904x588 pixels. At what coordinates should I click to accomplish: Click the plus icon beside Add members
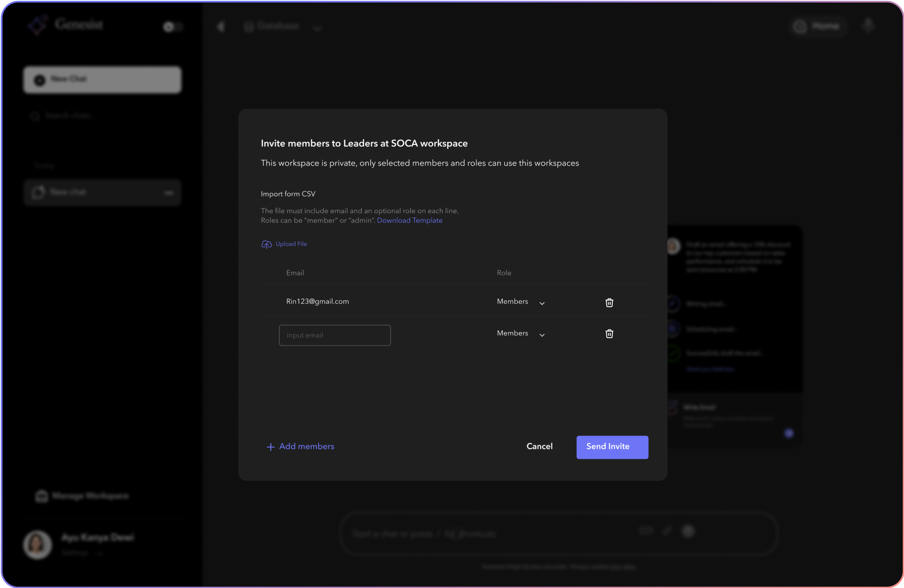click(271, 447)
